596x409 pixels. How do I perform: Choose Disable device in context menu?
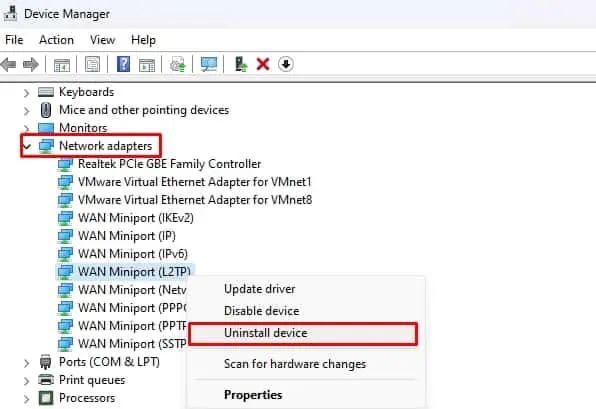pos(262,311)
